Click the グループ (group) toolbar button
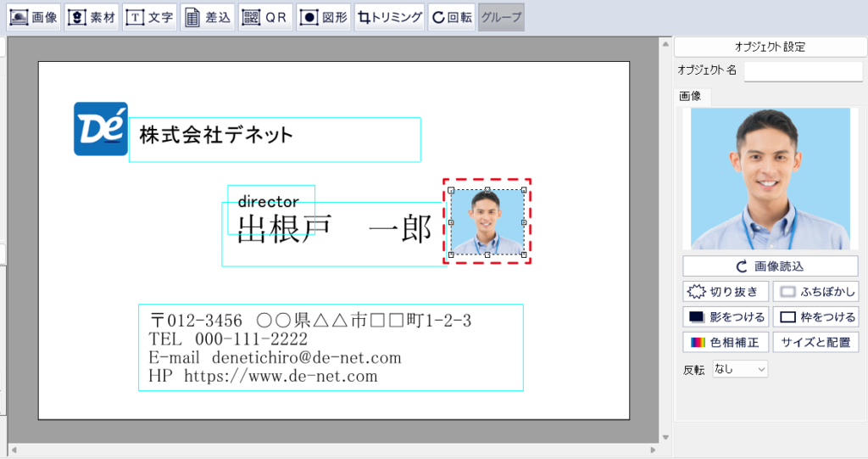Image resolution: width=868 pixels, height=459 pixels. pos(502,17)
